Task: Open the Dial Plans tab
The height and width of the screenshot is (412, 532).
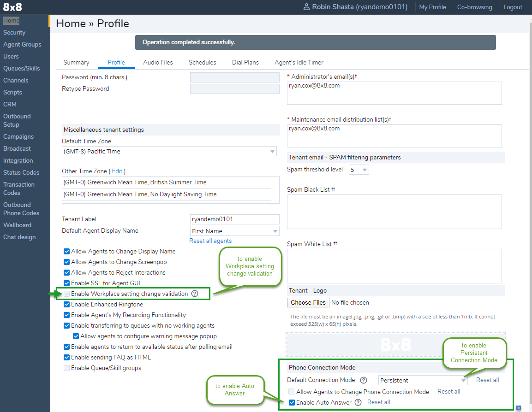Action: click(x=245, y=62)
